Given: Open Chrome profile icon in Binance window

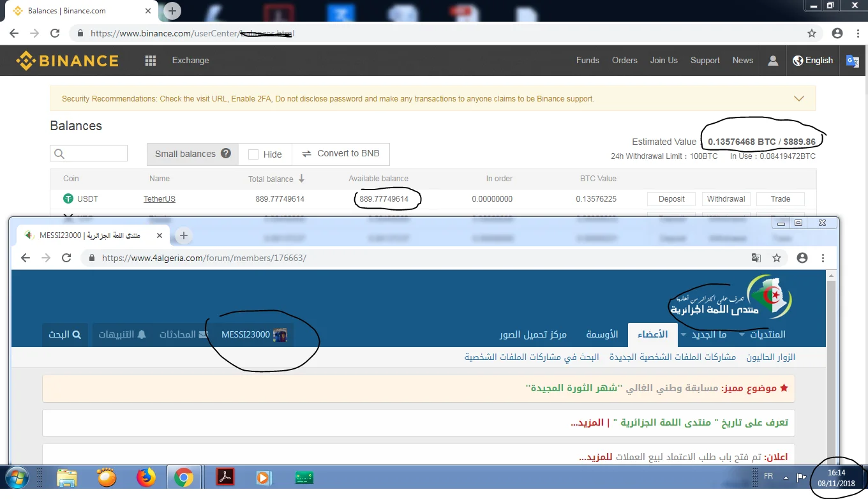Looking at the screenshot, I should pos(837,33).
